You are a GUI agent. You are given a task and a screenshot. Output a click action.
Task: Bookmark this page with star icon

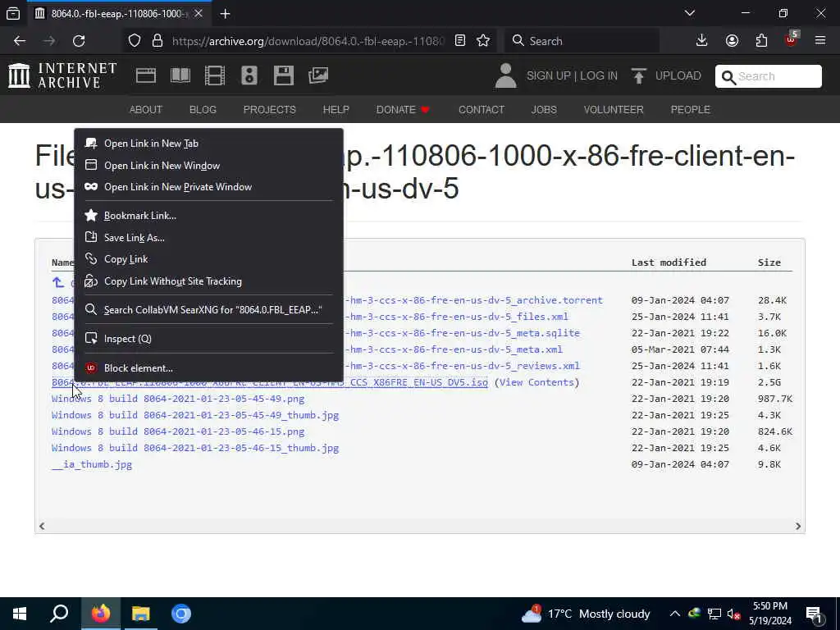point(483,41)
